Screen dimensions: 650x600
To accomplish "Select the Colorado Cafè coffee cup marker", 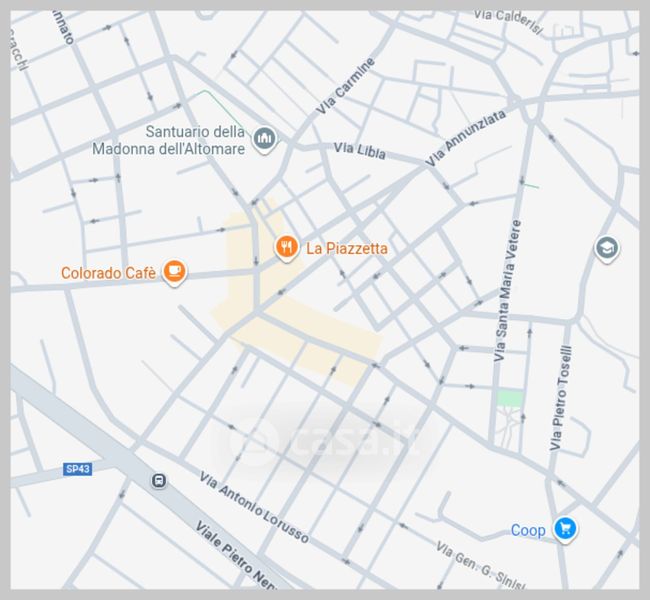I will pyautogui.click(x=174, y=272).
